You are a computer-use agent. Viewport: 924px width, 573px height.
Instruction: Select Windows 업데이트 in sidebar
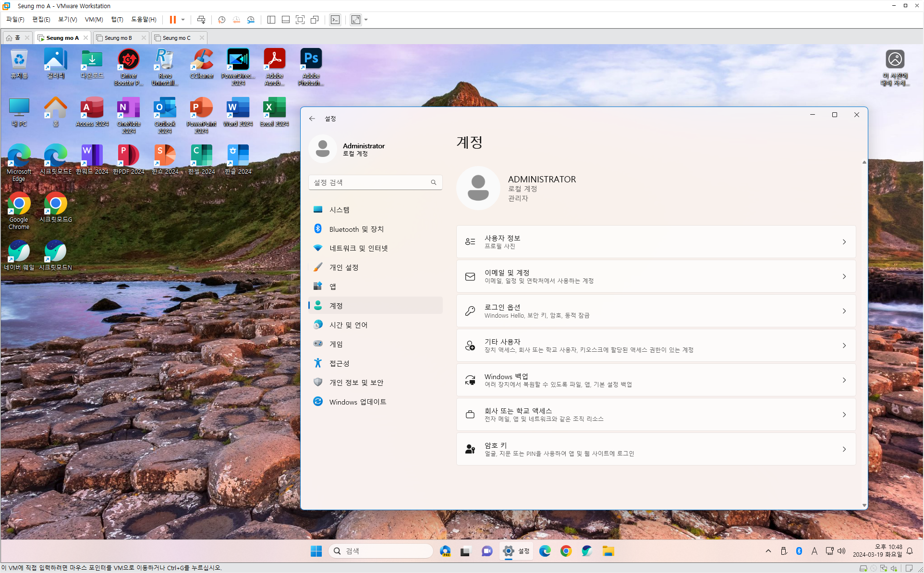click(x=376, y=402)
